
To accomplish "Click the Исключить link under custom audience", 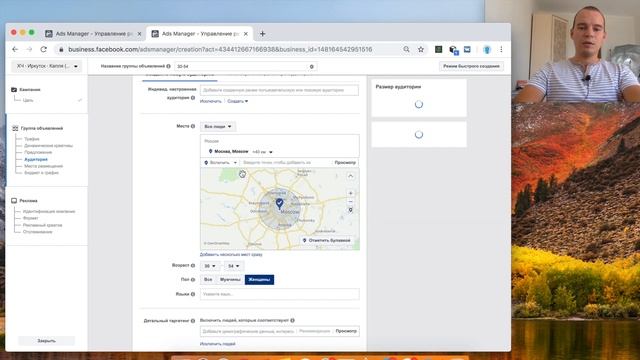I will tap(211, 101).
